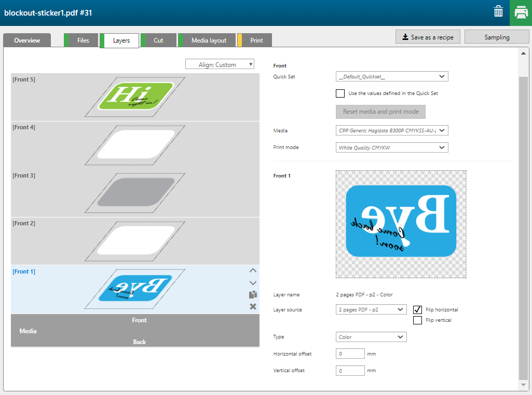532x395 pixels.
Task: Switch to the Media layout tab
Action: pos(209,40)
